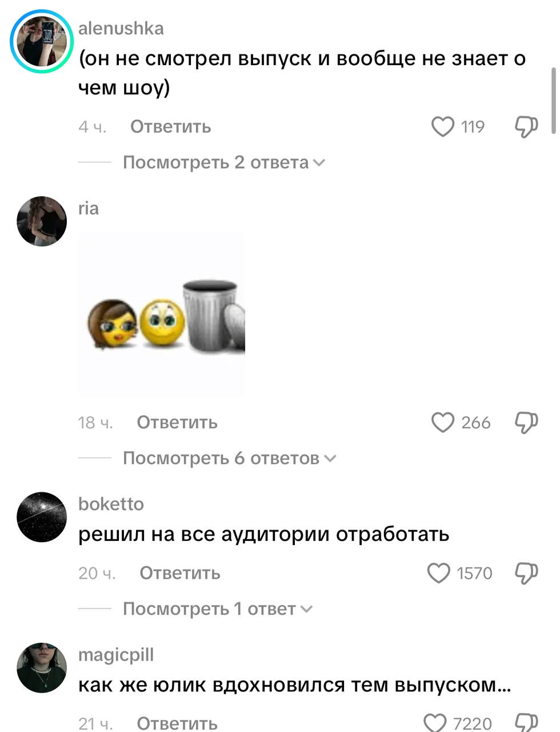The image size is (560, 732).
Task: Like boketto's comment heart icon
Action: [439, 573]
